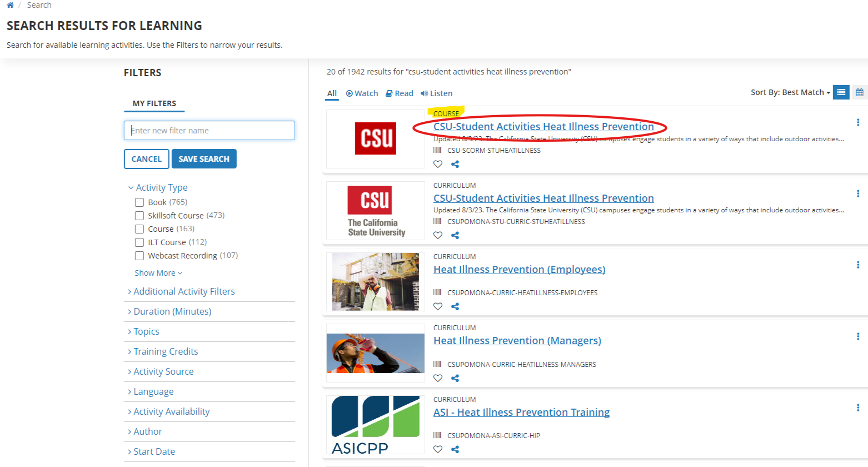The height and width of the screenshot is (467, 868).
Task: Share Heat Illness Prevention (Employees) curriculum
Action: [x=455, y=306]
